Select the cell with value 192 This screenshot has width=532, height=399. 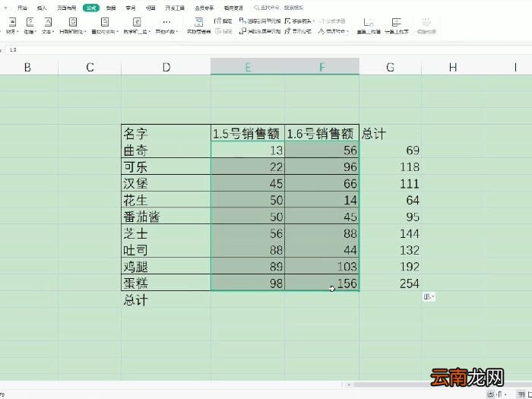390,266
